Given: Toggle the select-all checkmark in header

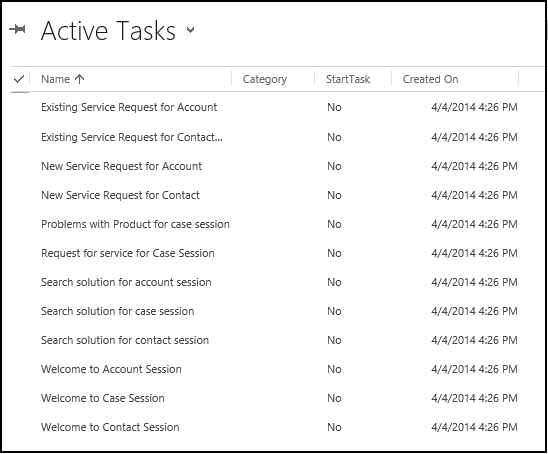Looking at the screenshot, I should point(19,79).
